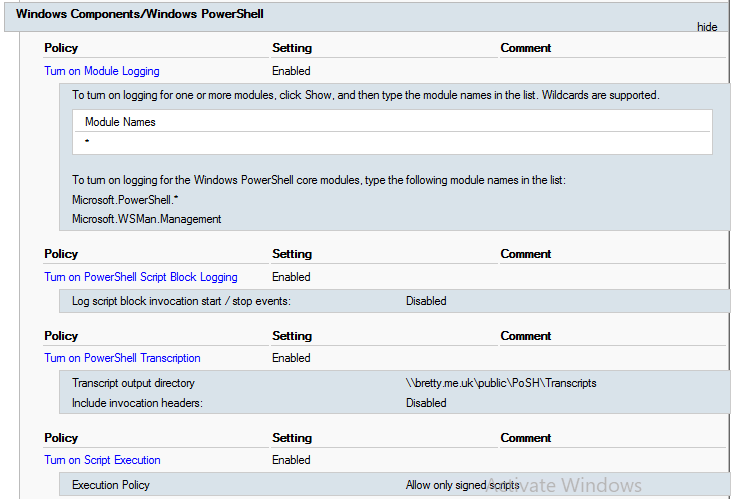Click the Execution Policy label

pos(111,485)
